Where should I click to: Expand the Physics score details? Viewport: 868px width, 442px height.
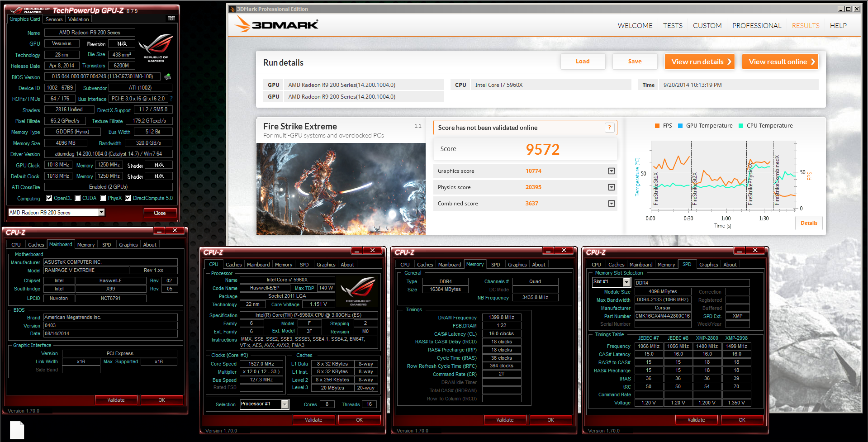612,187
